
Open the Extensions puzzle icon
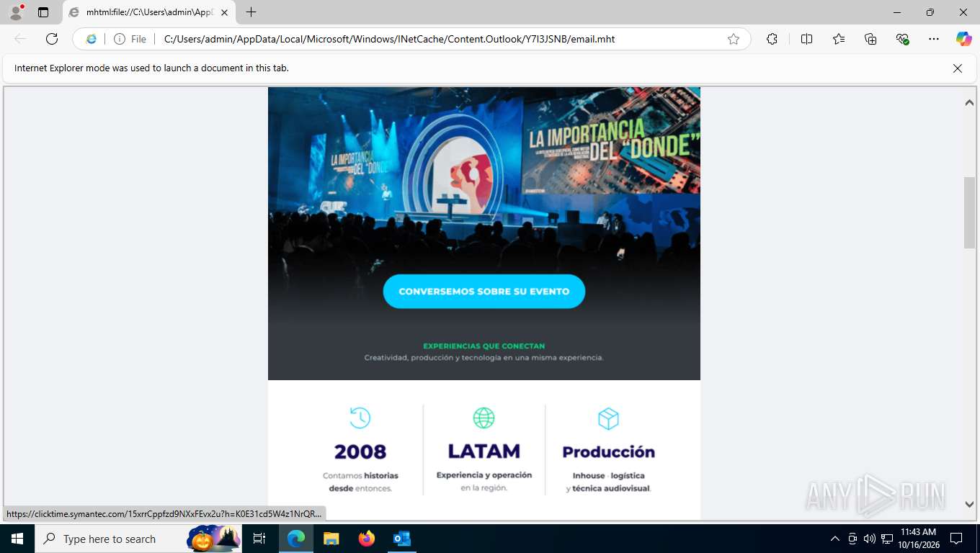tap(772, 39)
